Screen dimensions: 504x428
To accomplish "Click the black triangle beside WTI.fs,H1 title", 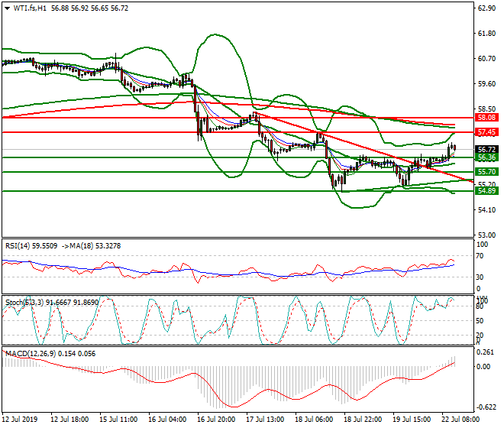I will pyautogui.click(x=7, y=8).
